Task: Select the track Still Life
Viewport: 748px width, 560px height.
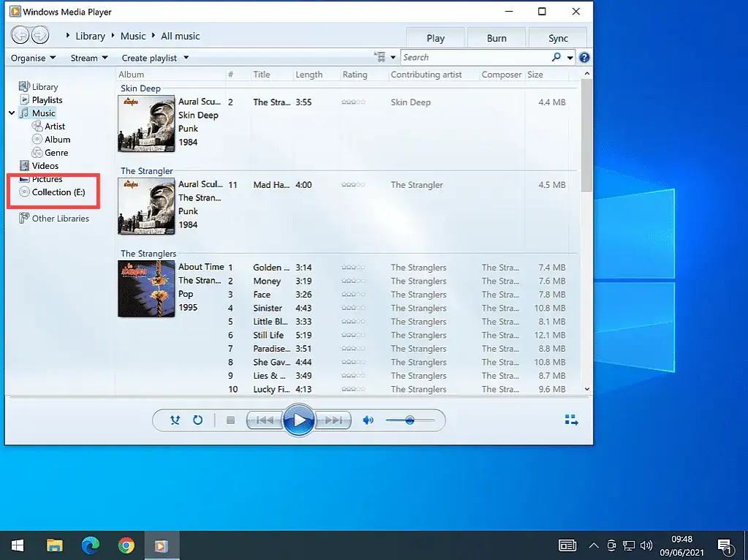Action: [268, 336]
